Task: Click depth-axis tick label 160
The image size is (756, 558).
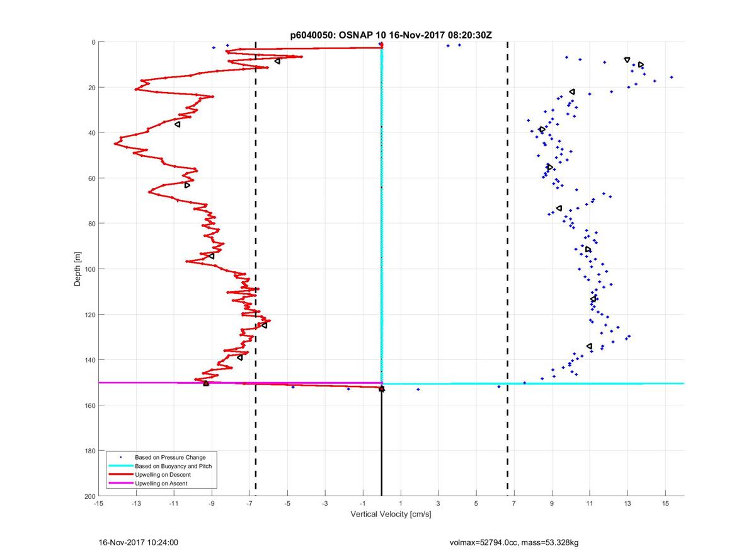Action: tap(89, 405)
